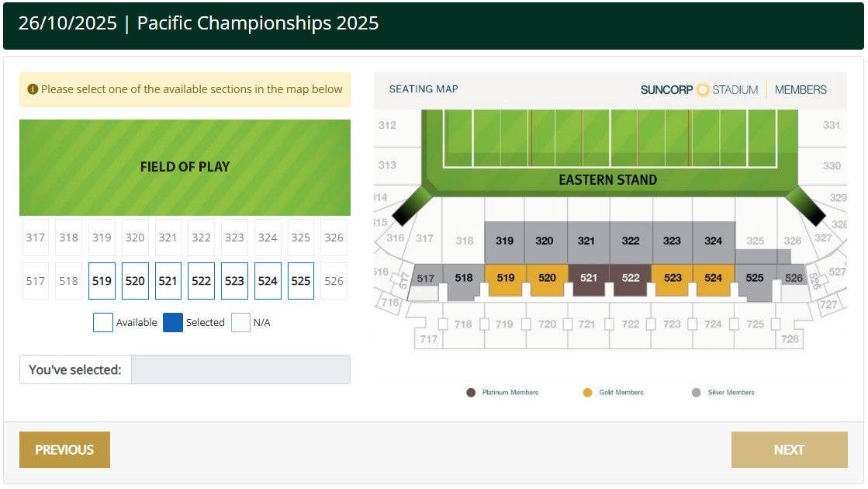868x489 pixels.
Task: Click the info icon in the yellow notice
Action: click(x=33, y=89)
